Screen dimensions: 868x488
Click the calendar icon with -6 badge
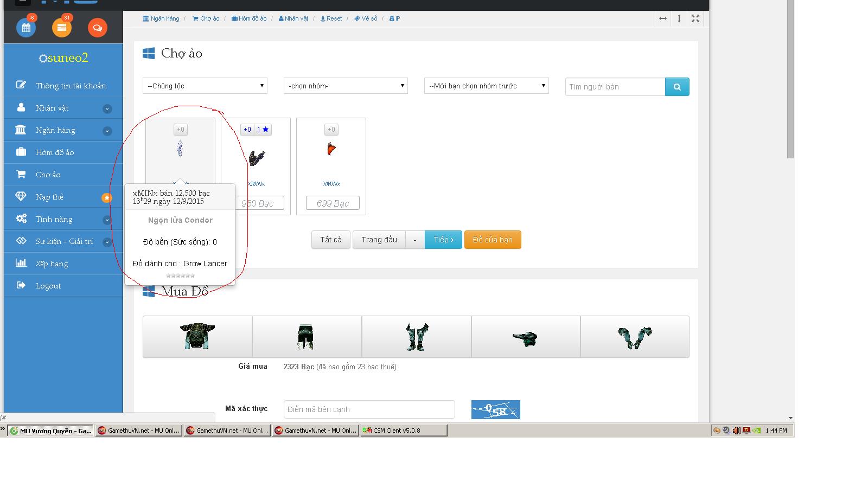[26, 28]
